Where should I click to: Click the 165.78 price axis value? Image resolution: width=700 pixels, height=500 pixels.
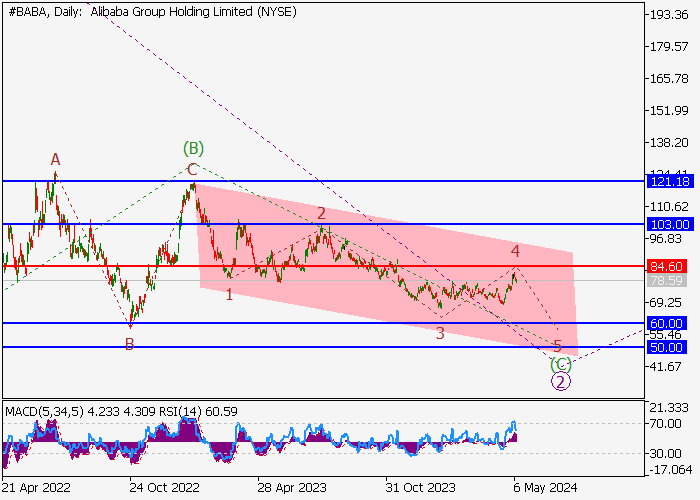click(x=669, y=79)
